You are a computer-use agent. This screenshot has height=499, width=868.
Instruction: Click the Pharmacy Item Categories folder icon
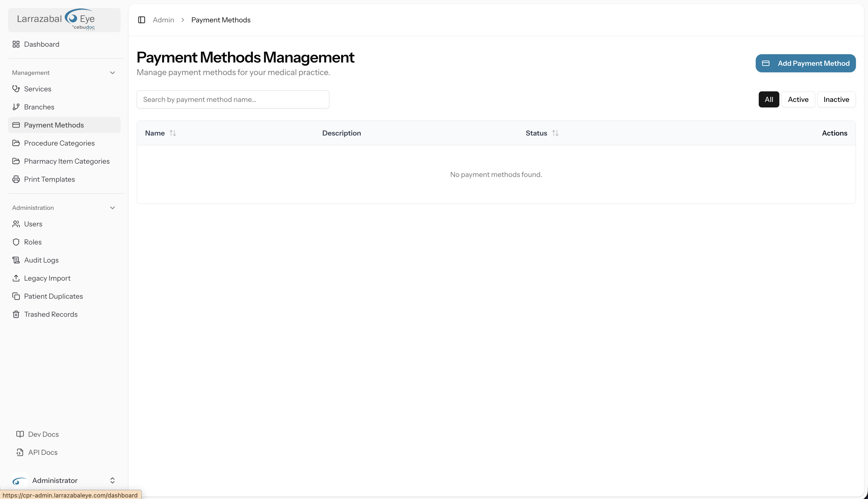coord(16,161)
